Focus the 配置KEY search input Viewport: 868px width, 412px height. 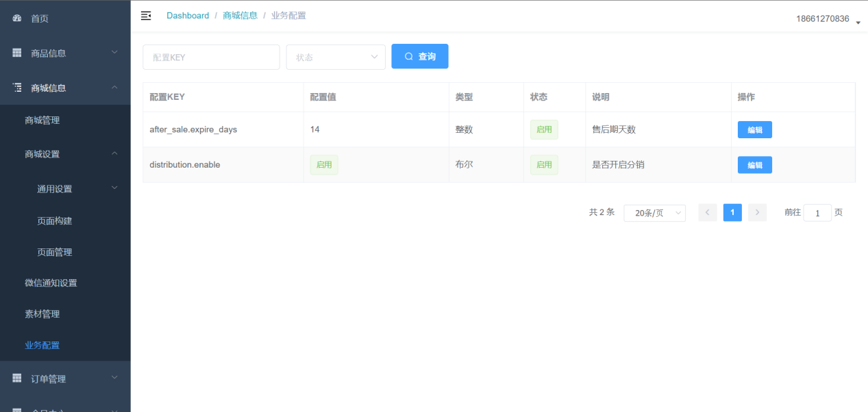pyautogui.click(x=211, y=57)
